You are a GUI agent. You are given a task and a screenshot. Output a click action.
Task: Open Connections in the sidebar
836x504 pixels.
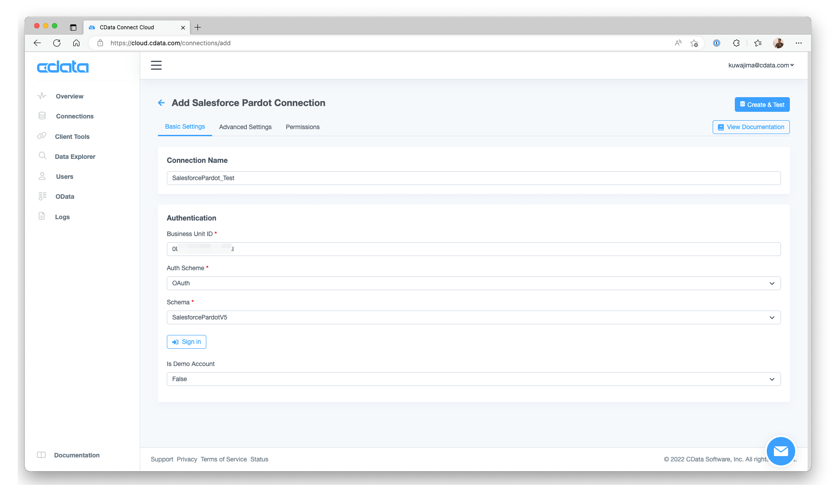click(75, 116)
